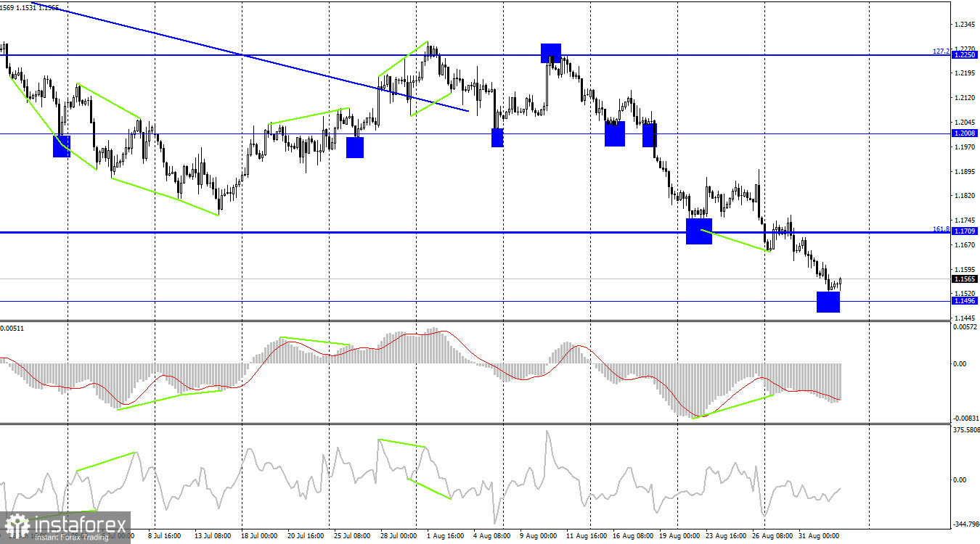This screenshot has width=980, height=544.
Task: Click the 1.1670 price axis value
Action: 965,245
